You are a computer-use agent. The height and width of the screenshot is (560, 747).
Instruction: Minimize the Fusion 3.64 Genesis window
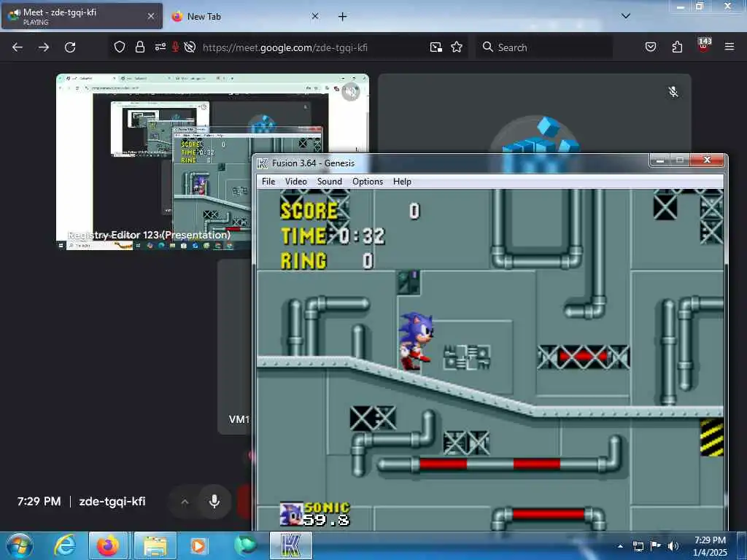point(659,160)
